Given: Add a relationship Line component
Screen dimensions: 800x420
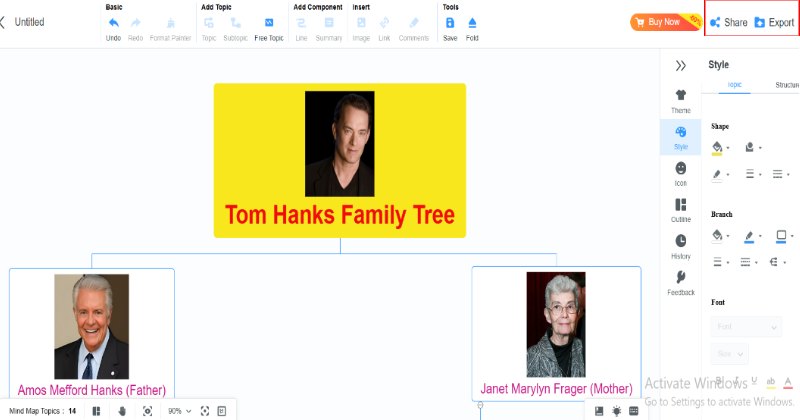Looking at the screenshot, I should click(x=301, y=23).
